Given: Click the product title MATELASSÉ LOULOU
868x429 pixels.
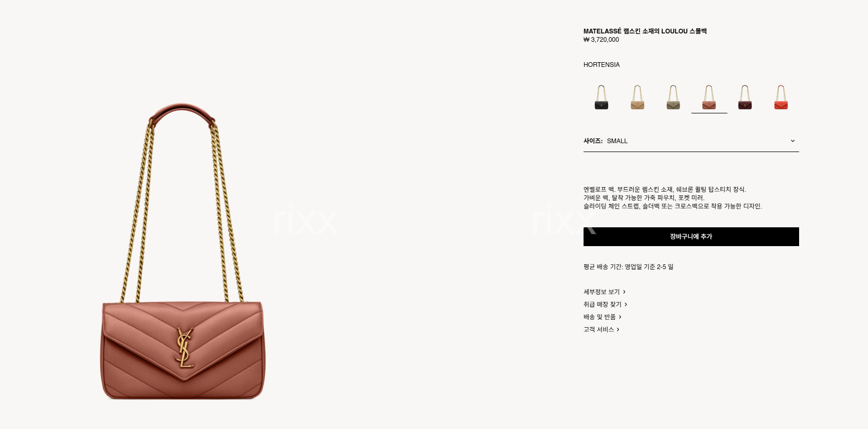Looking at the screenshot, I should tap(645, 31).
